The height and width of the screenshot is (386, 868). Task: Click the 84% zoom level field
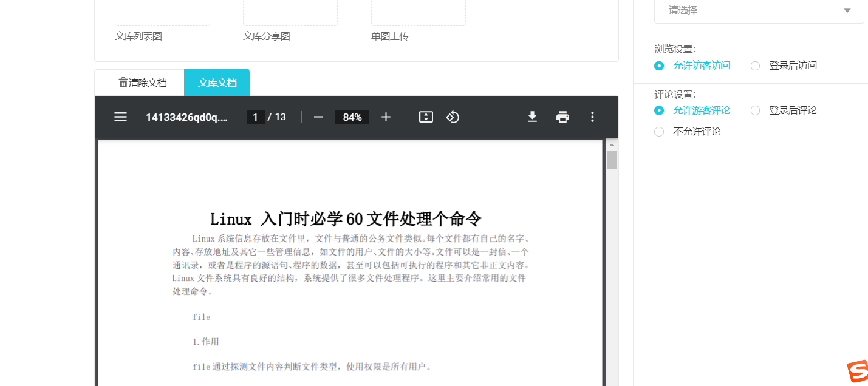pyautogui.click(x=352, y=117)
